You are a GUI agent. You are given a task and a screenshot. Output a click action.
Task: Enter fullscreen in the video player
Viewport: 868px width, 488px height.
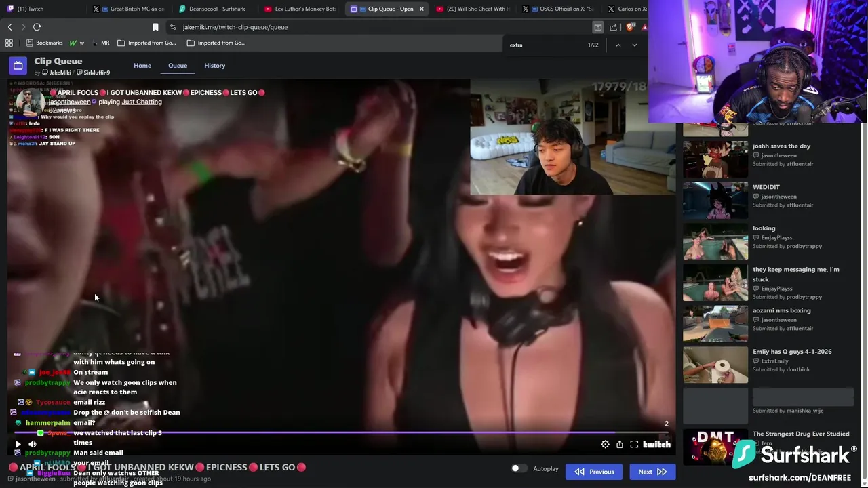[x=634, y=444]
